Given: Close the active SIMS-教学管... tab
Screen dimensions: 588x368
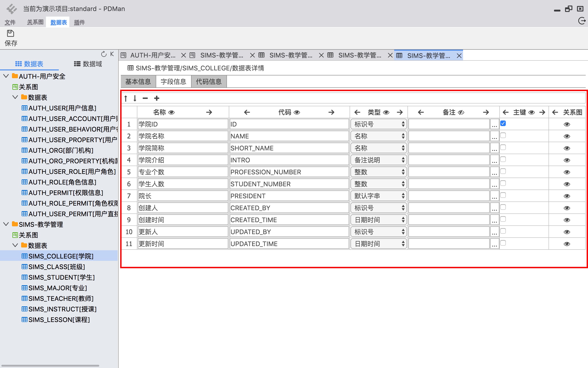Looking at the screenshot, I should pos(459,56).
